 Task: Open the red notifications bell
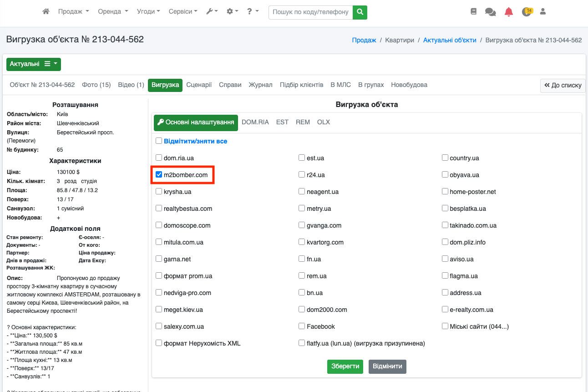(x=509, y=12)
